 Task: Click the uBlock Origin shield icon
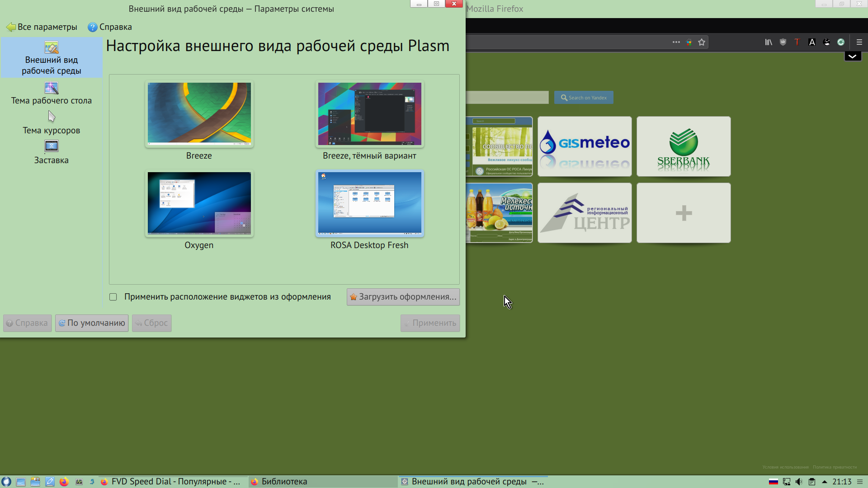click(783, 42)
